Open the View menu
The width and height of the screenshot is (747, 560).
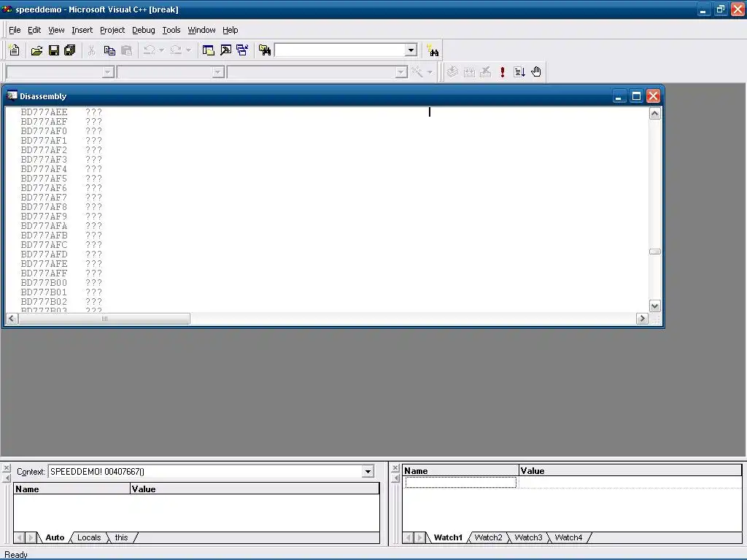56,30
